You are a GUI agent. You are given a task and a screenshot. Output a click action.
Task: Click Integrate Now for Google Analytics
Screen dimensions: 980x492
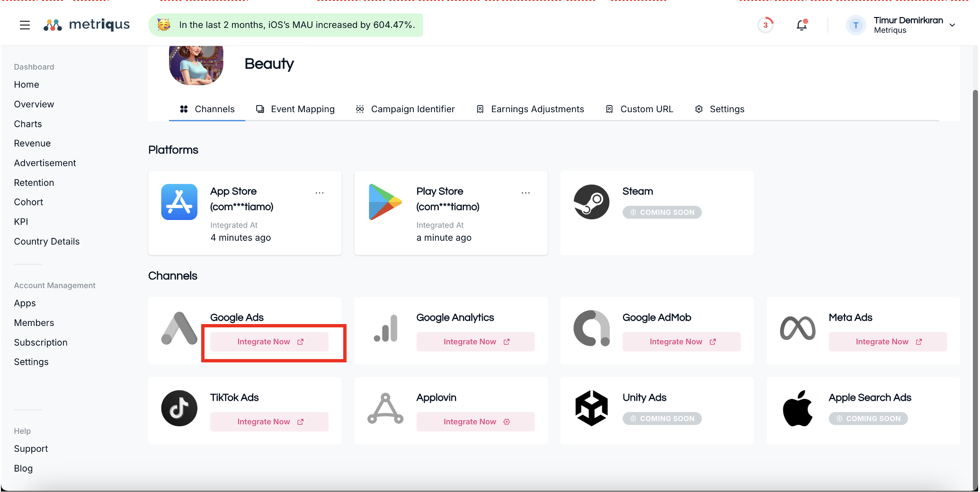[475, 342]
